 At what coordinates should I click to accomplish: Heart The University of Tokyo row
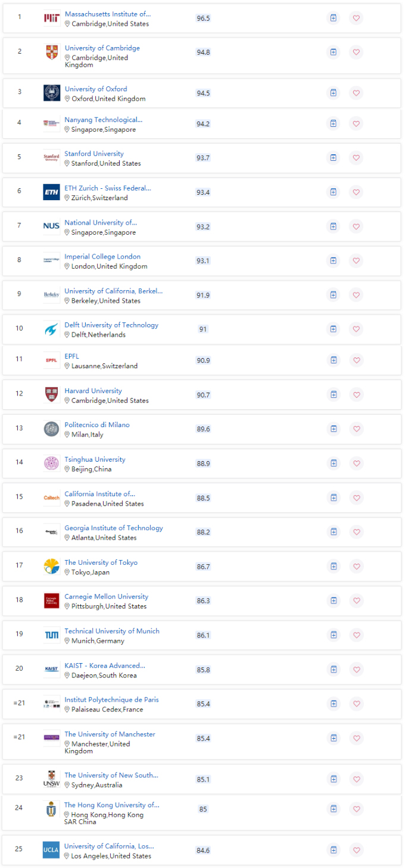pos(356,567)
